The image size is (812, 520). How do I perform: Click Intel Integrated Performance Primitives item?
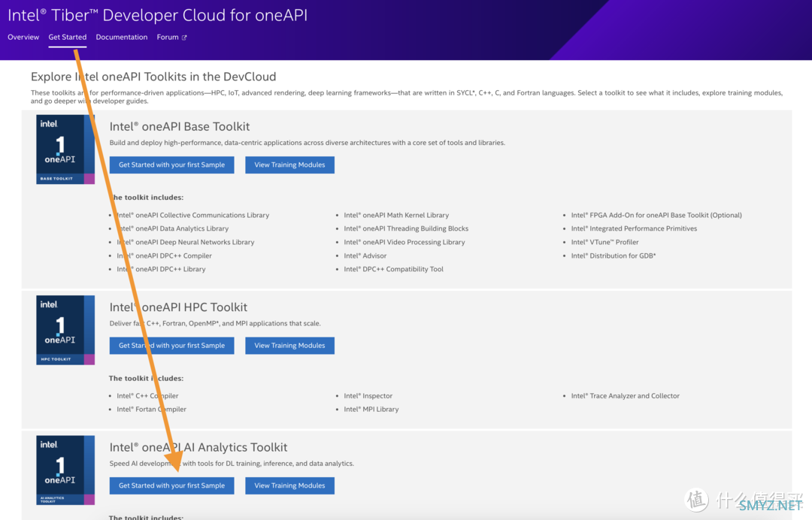pyautogui.click(x=634, y=228)
